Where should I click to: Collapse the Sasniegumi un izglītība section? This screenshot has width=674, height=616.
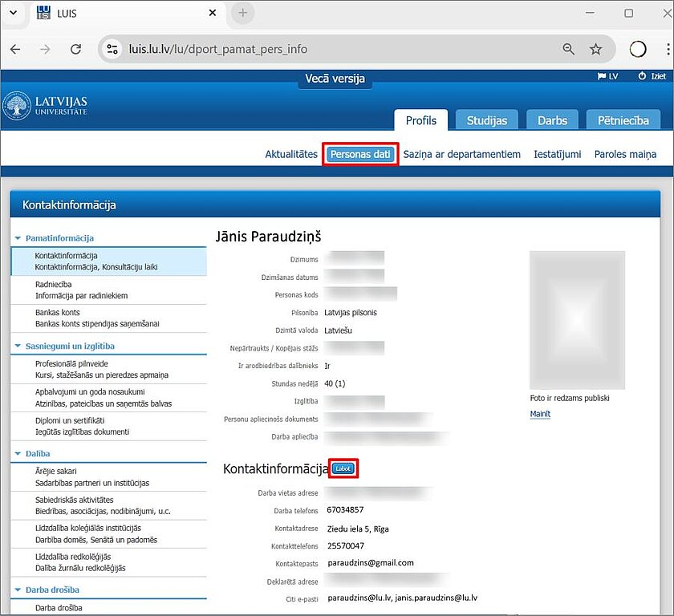[x=18, y=346]
